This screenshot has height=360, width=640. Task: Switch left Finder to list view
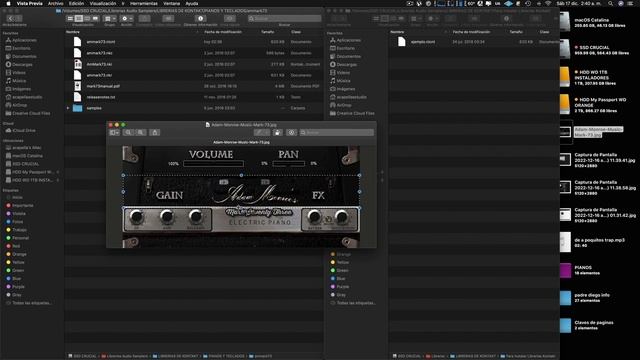(79, 19)
